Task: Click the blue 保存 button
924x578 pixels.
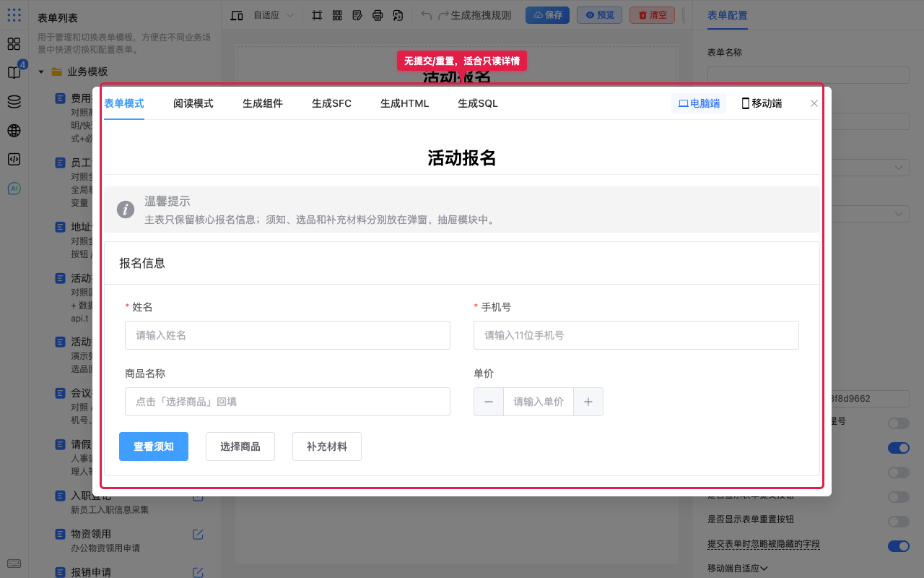Action: click(x=547, y=15)
